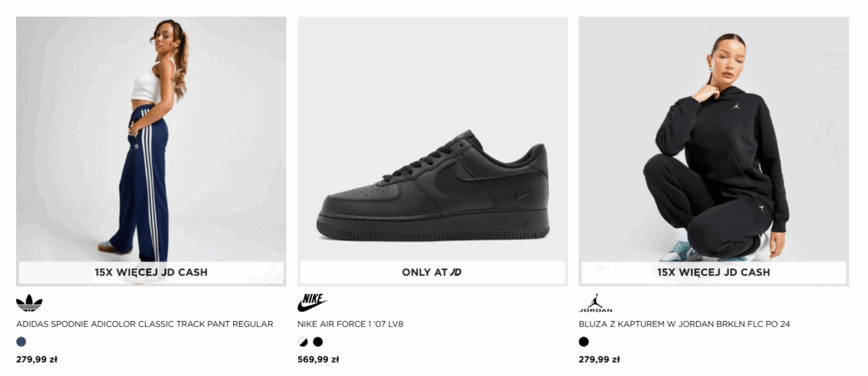
Task: Select the navy blue color swatch
Action: [21, 342]
